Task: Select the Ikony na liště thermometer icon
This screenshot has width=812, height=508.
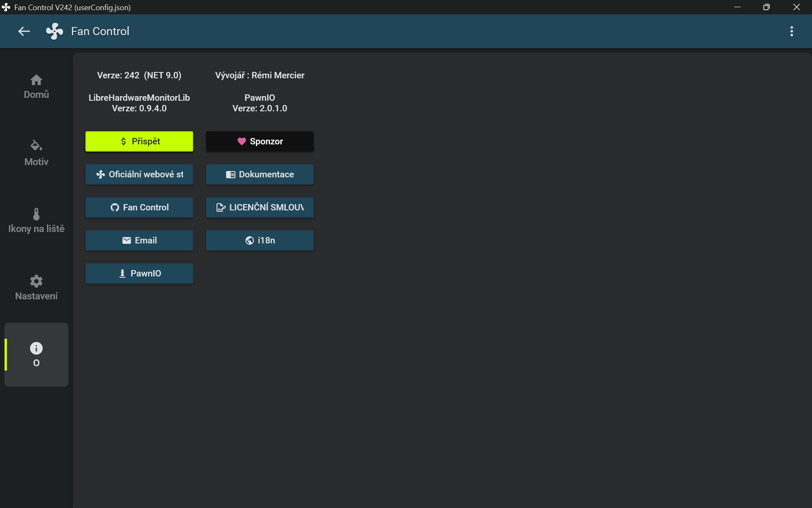Action: (36, 215)
